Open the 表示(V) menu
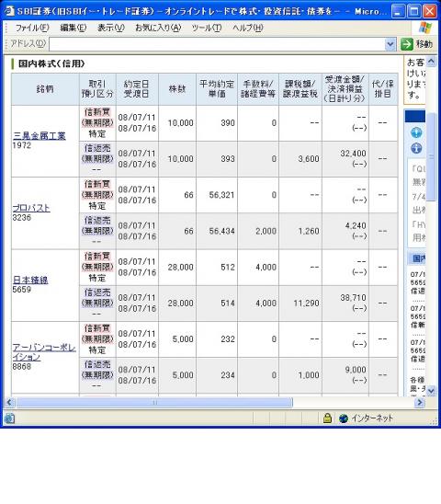 tap(111, 28)
